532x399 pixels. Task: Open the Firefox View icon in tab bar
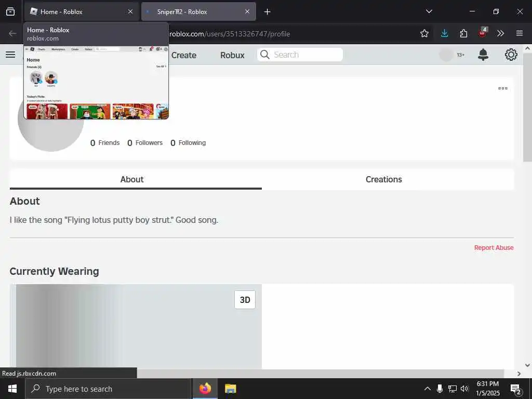[x=10, y=11]
